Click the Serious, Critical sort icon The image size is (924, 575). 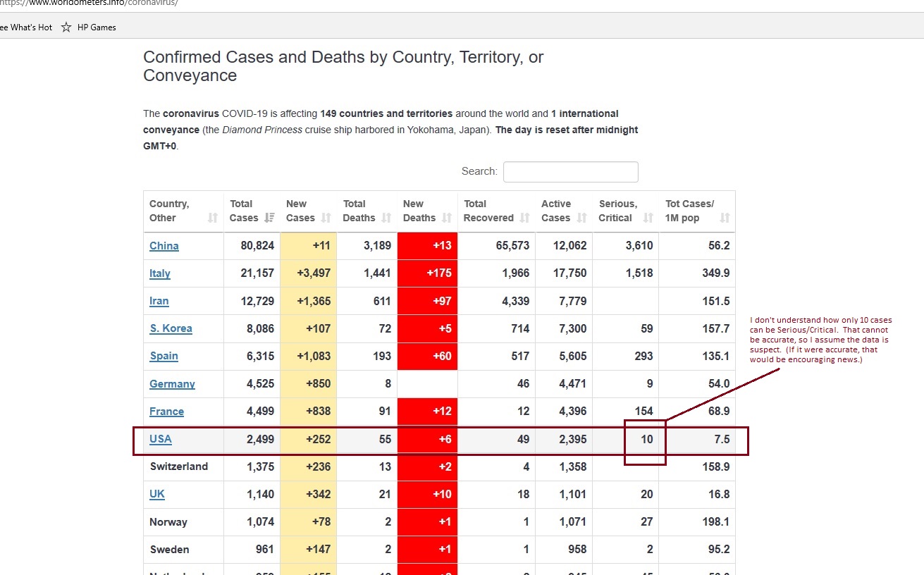tap(648, 218)
